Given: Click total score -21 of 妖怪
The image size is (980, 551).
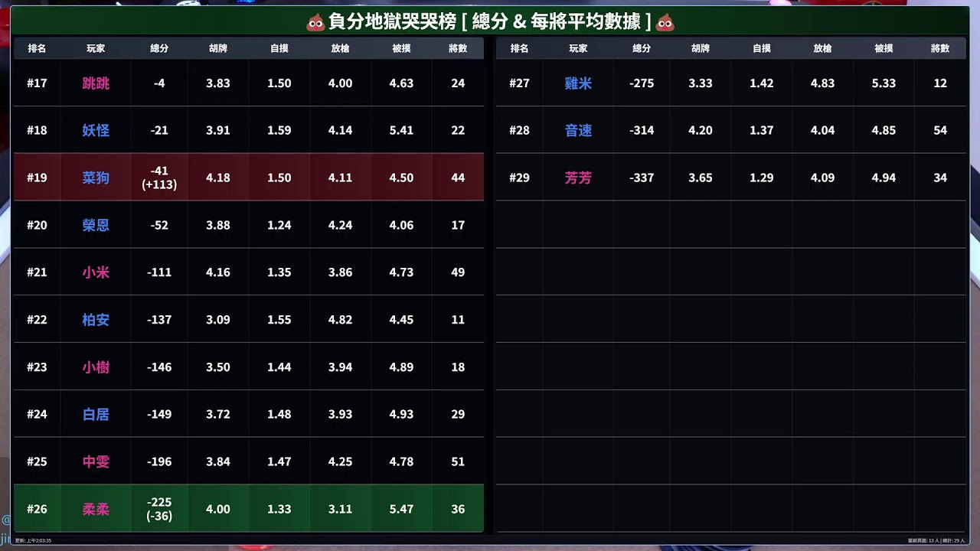Looking at the screenshot, I should [159, 130].
